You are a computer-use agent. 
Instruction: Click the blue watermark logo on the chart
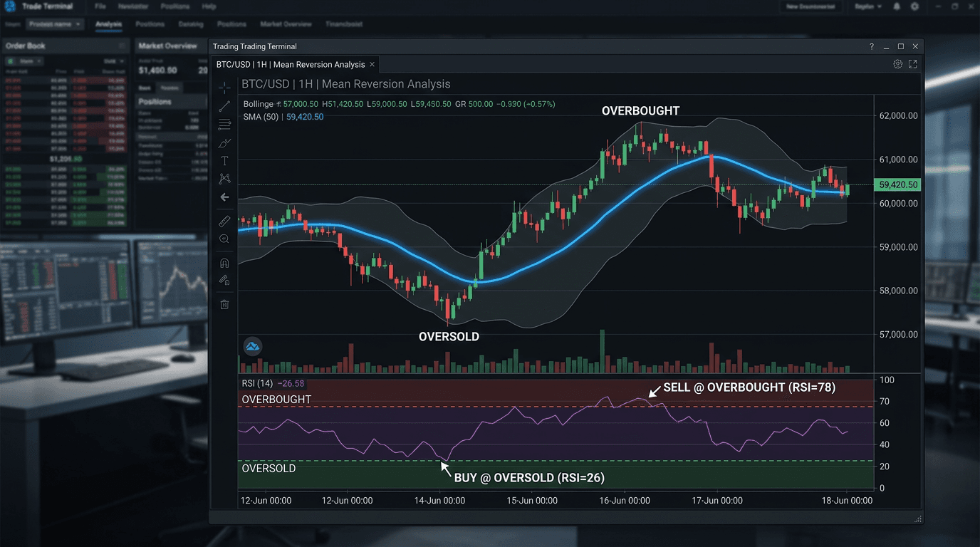[x=252, y=346]
